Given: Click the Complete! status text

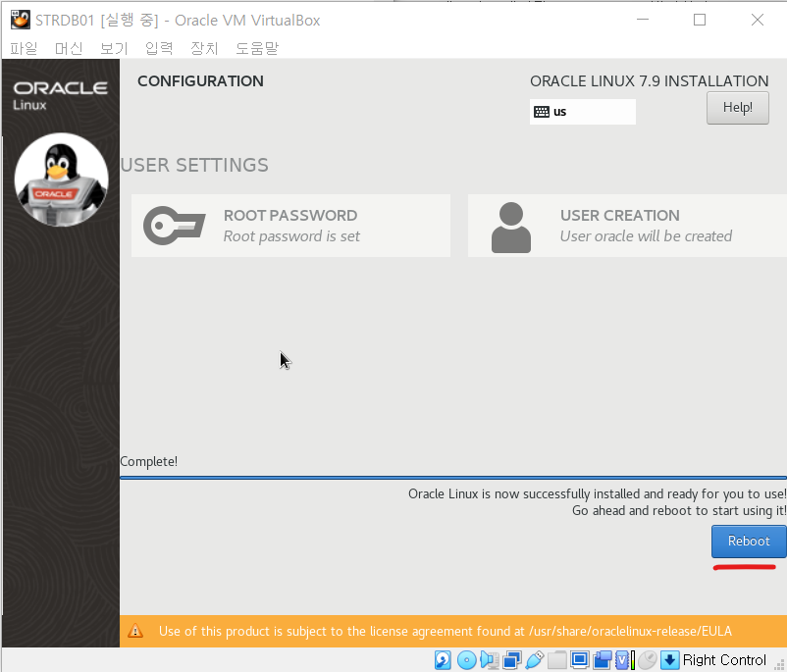Looking at the screenshot, I should [x=148, y=461].
